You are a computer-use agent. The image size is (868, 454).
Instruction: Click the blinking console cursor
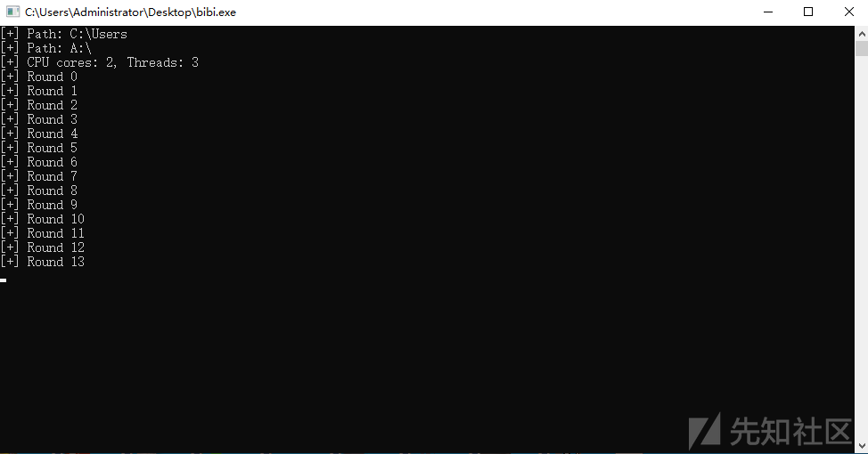point(4,280)
